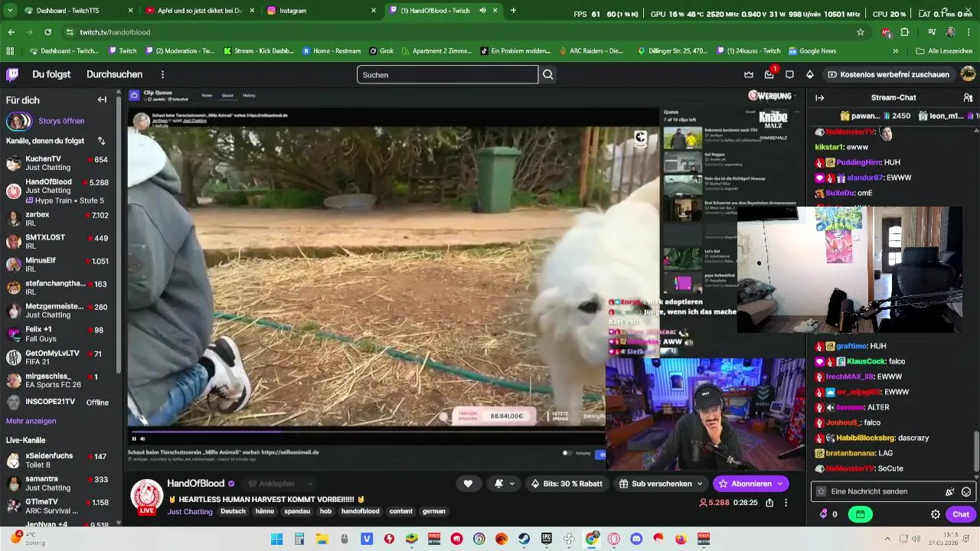Open the chat community members icon
The image size is (980, 551).
click(968, 97)
